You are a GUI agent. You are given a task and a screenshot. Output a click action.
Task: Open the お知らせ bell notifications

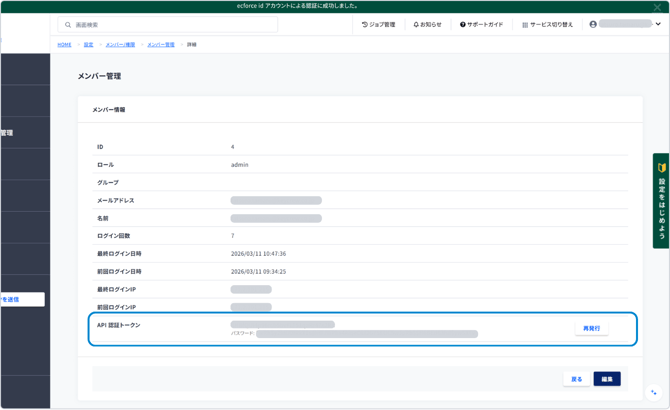[x=427, y=25]
